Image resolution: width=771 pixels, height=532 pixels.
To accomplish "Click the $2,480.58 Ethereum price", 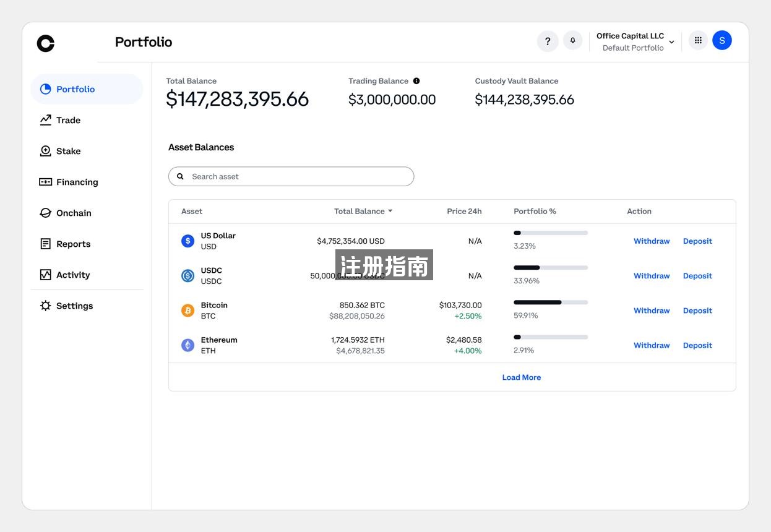I will [x=464, y=340].
